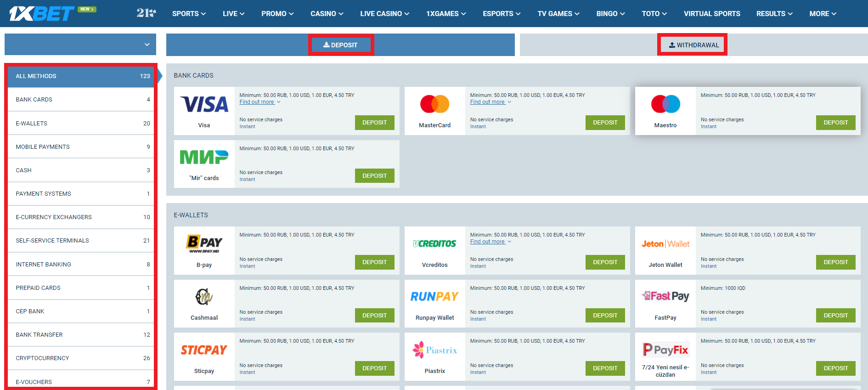Click the Runpay Wallet logo
This screenshot has width=868, height=390.
tap(434, 297)
